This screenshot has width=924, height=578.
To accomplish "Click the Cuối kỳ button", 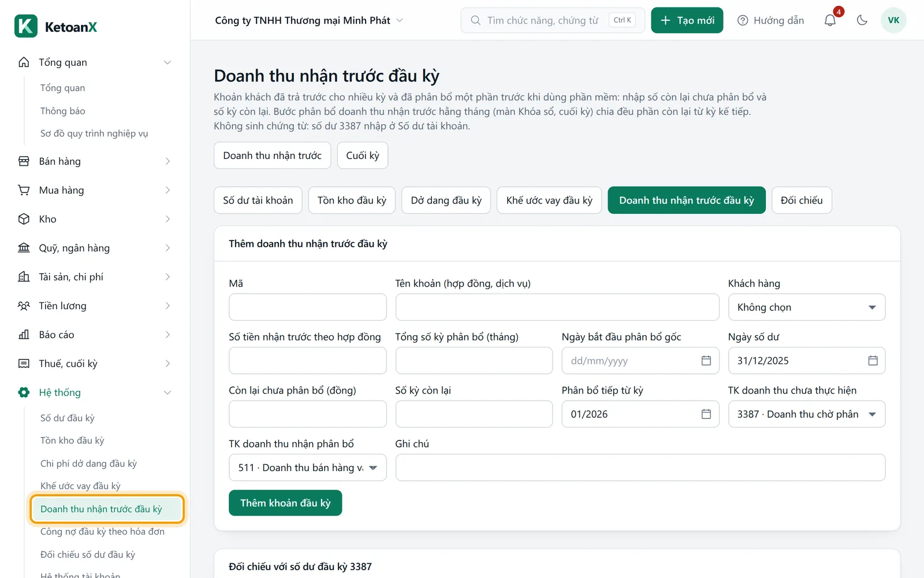I will 363,155.
